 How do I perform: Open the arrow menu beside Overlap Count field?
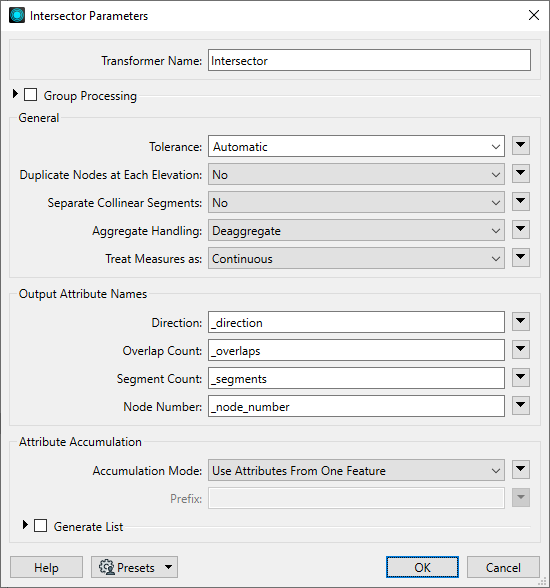(x=520, y=350)
